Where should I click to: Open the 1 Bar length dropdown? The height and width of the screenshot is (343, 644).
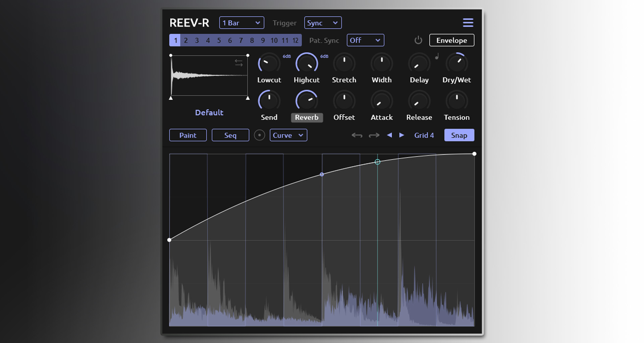tap(241, 23)
